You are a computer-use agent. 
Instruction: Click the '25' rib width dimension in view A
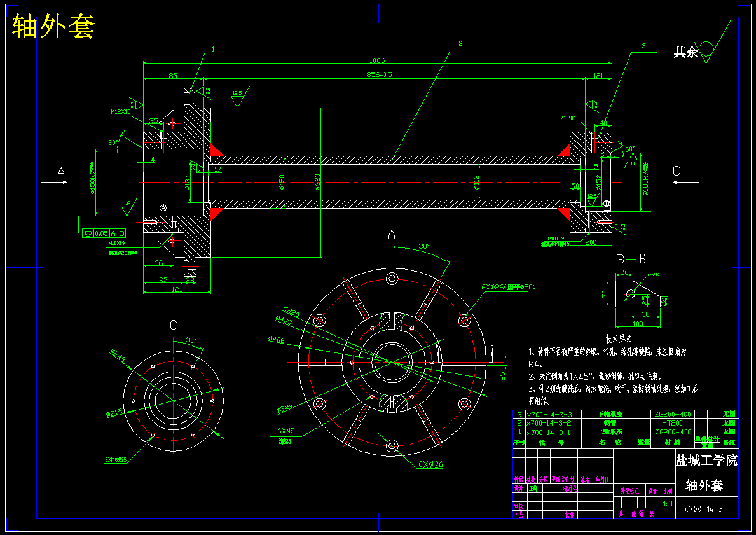502,376
